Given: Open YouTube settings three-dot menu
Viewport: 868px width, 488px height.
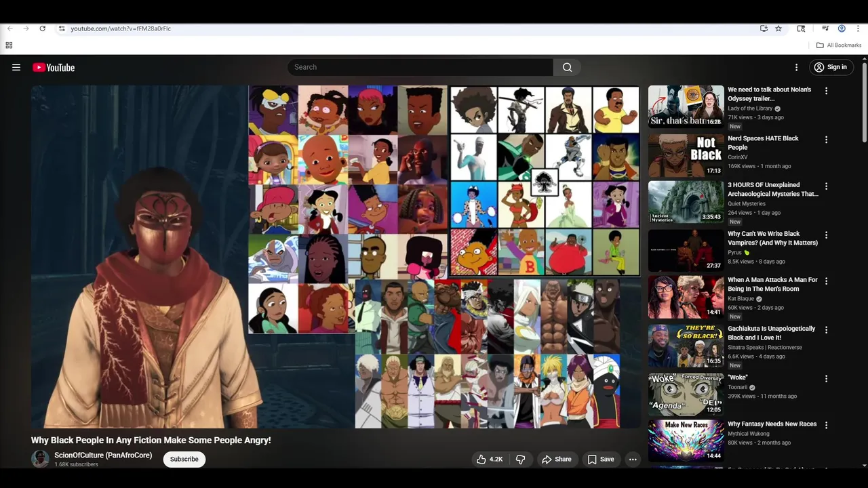Looking at the screenshot, I should coord(796,67).
